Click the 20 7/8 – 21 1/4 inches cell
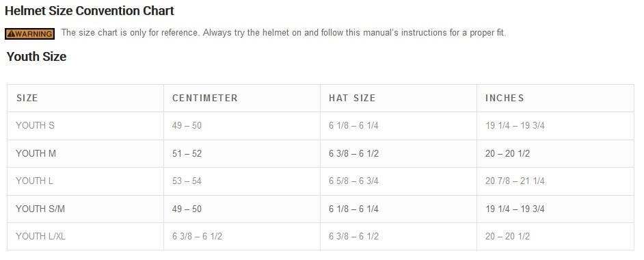This screenshot has height=260, width=644. click(x=515, y=181)
